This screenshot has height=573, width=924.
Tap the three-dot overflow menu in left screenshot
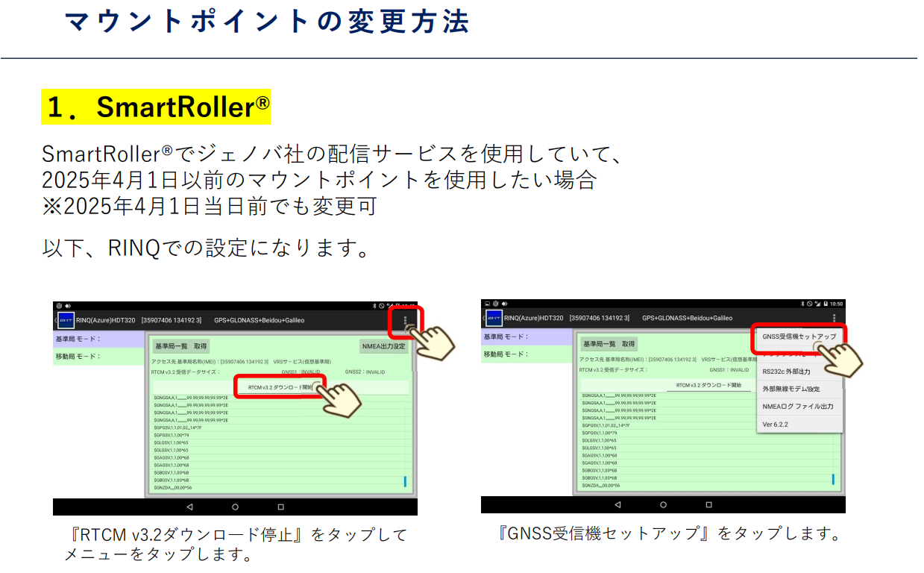406,321
